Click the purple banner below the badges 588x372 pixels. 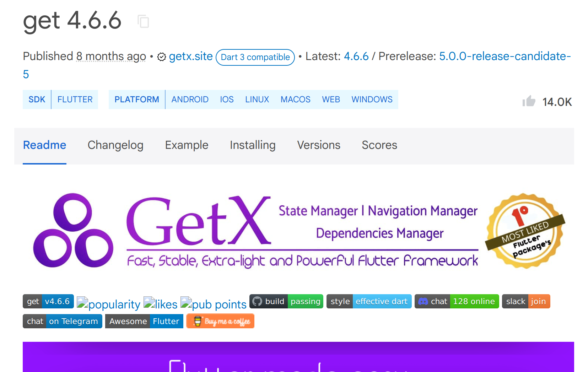298,357
